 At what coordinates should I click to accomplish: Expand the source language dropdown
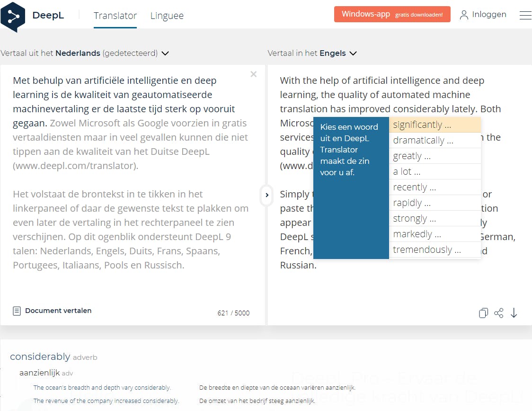tap(165, 54)
